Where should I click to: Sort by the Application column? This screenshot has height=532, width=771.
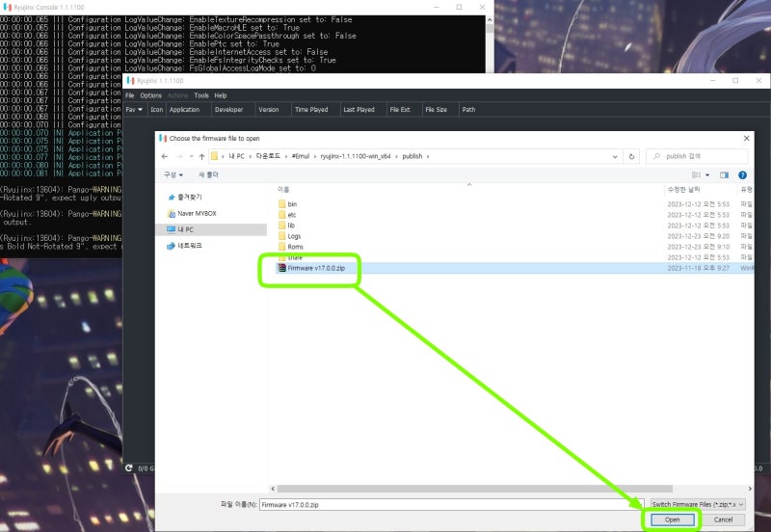pyautogui.click(x=184, y=109)
